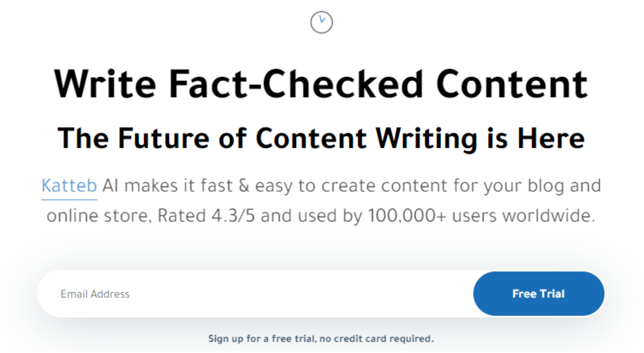Click "is Here" at the subheading end
644x353 pixels.
536,138
